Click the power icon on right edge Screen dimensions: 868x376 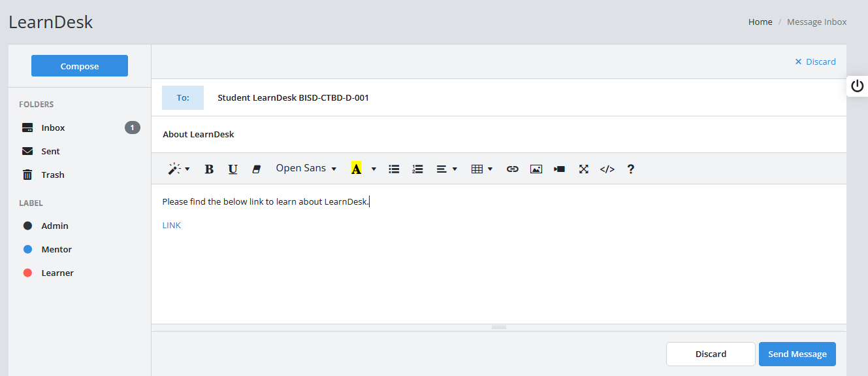point(858,86)
